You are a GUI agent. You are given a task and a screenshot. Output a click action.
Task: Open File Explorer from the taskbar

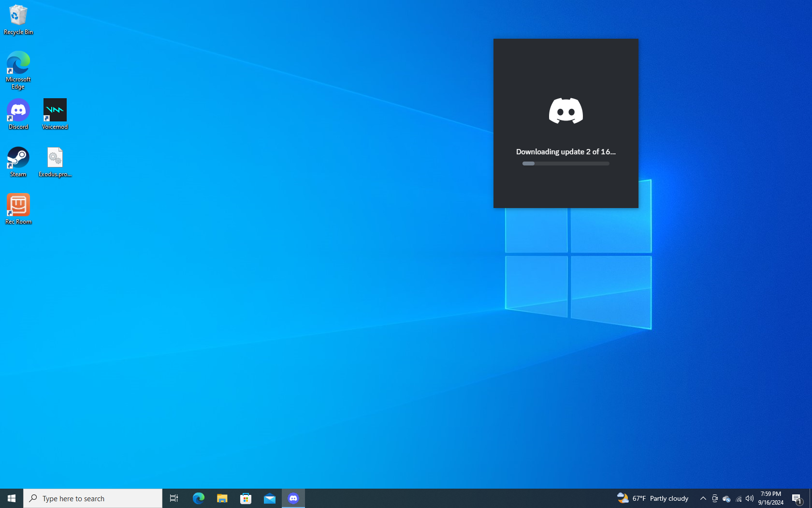tap(222, 498)
